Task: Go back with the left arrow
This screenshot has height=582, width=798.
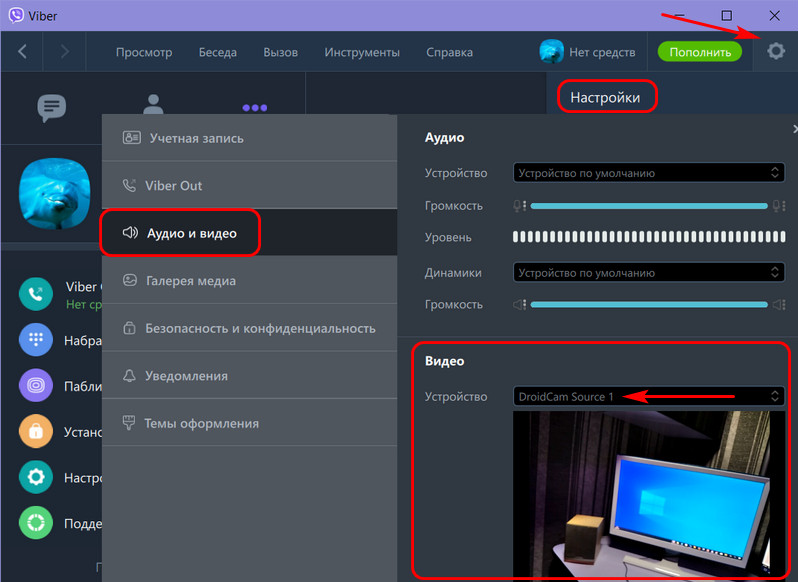Action: [22, 51]
